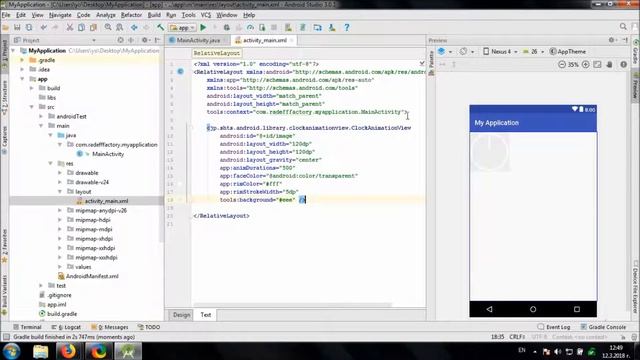Click the Paste toolbar icon
Image resolution: width=640 pixels, height=360 pixels.
coord(93,27)
